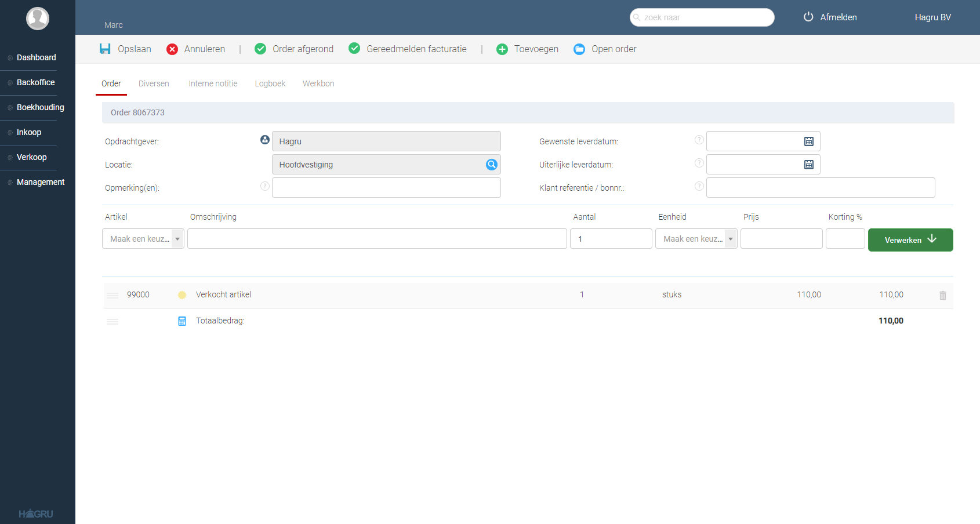The image size is (980, 524).
Task: Click the Opdrachtgever contact person icon
Action: tap(265, 140)
